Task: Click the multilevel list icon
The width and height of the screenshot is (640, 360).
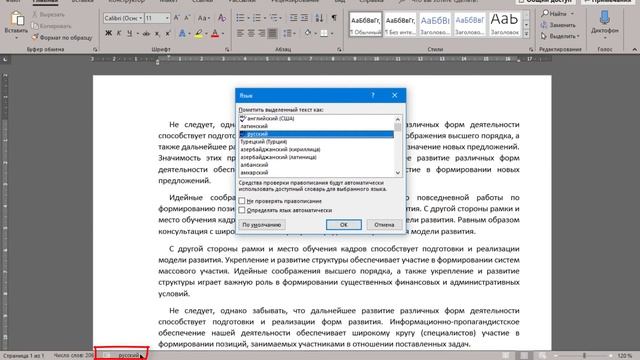Action: [273, 18]
